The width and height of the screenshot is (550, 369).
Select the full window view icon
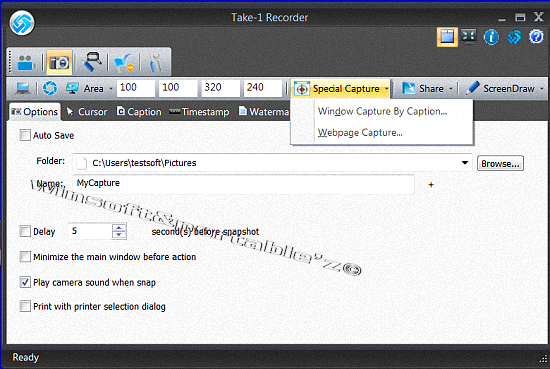[447, 37]
